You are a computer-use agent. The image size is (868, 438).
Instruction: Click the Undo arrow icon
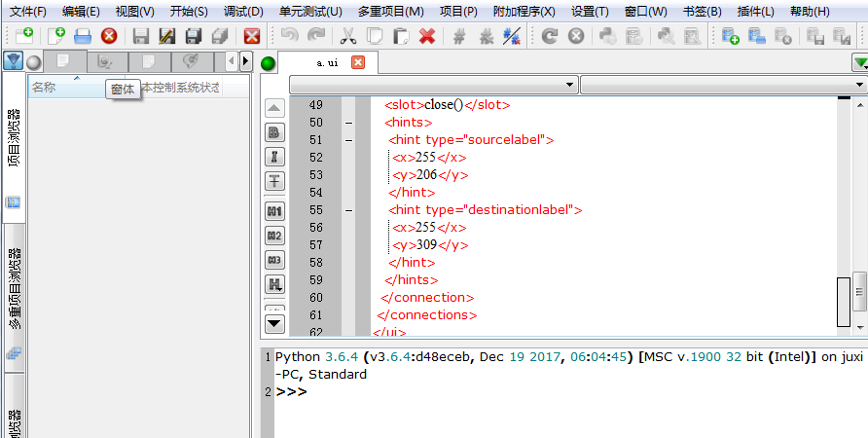pyautogui.click(x=289, y=36)
